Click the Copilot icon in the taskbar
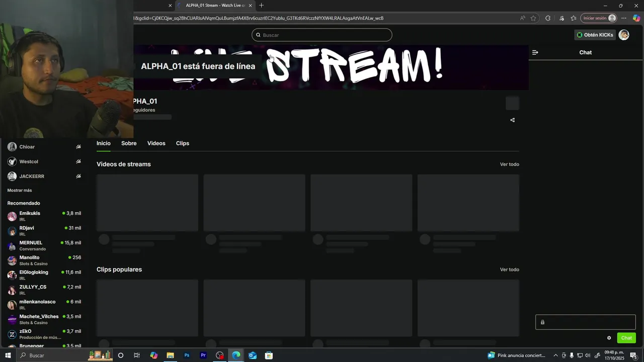Image resolution: width=644 pixels, height=362 pixels. point(154,355)
